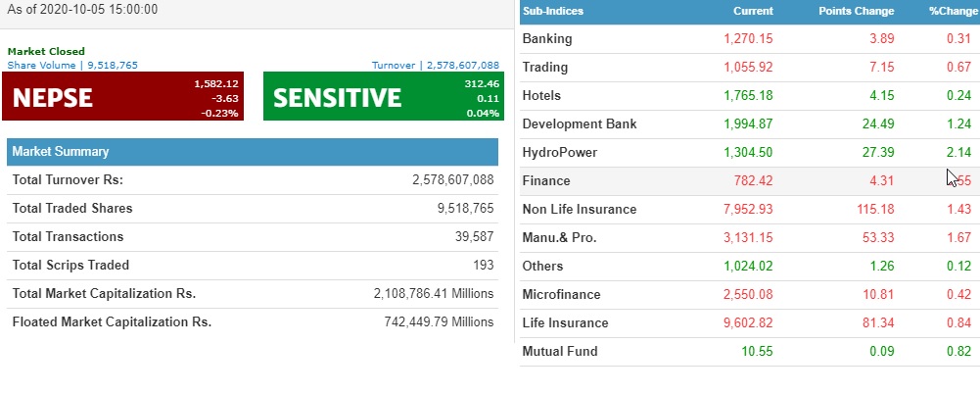The width and height of the screenshot is (980, 394).
Task: Select the Mutual Fund row
Action: [x=749, y=352]
